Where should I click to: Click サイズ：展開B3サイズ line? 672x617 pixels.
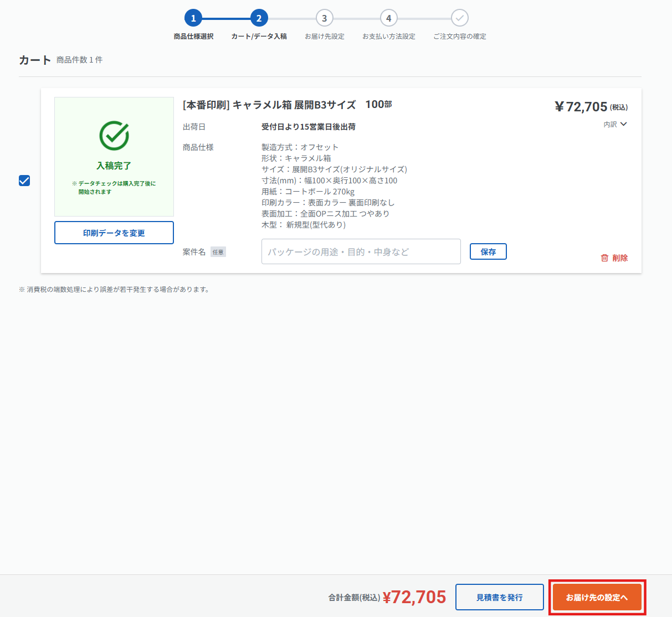click(334, 169)
